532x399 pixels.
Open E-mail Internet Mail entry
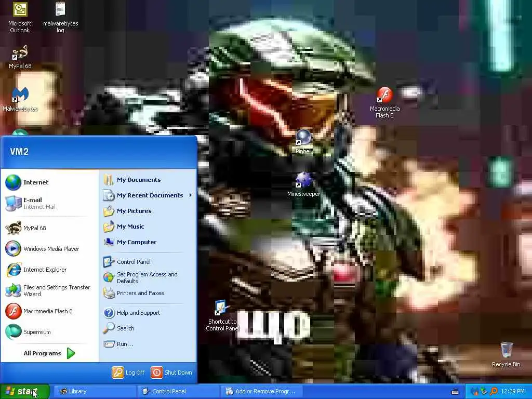49,203
